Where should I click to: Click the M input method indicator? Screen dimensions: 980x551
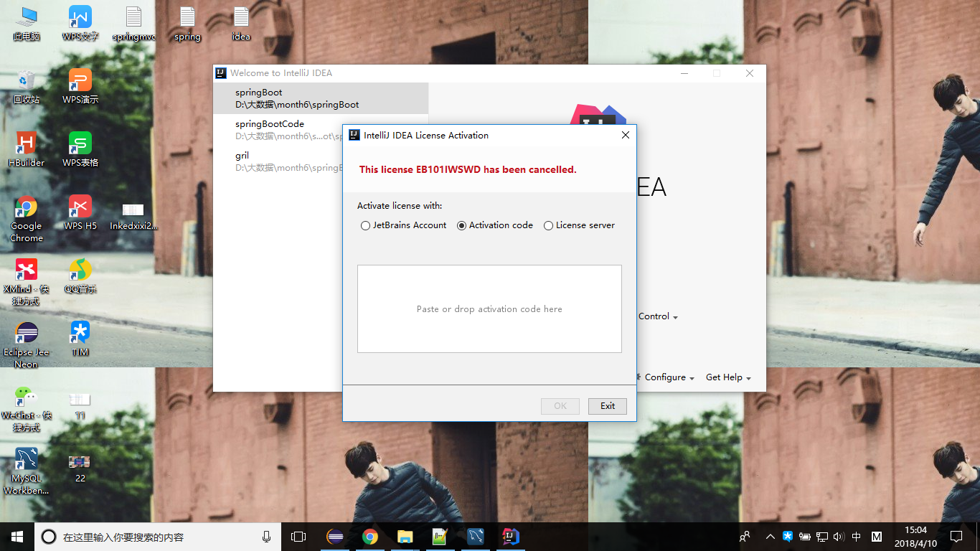point(877,537)
